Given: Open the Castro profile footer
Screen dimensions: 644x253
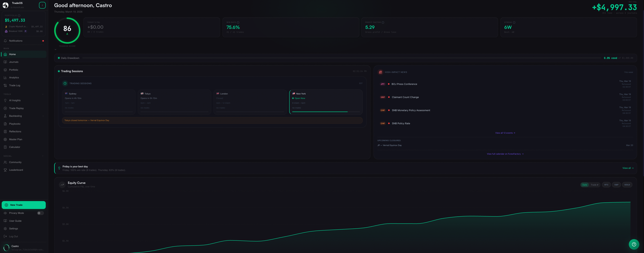Looking at the screenshot, I should (24, 248).
